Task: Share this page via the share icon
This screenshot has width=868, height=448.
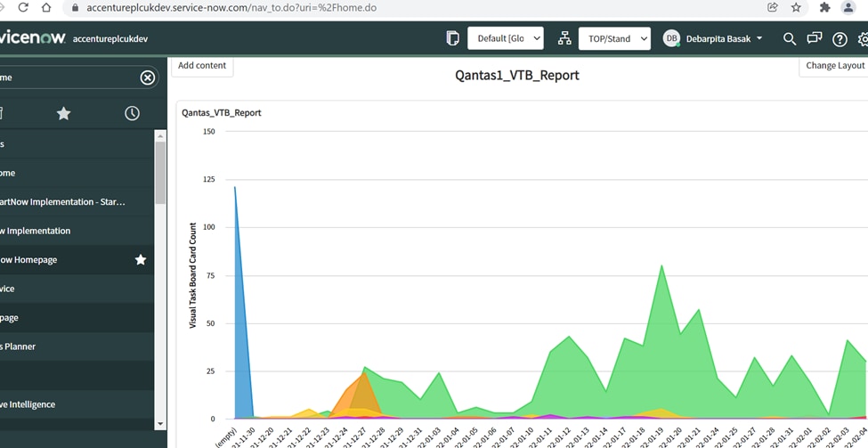Action: [772, 8]
